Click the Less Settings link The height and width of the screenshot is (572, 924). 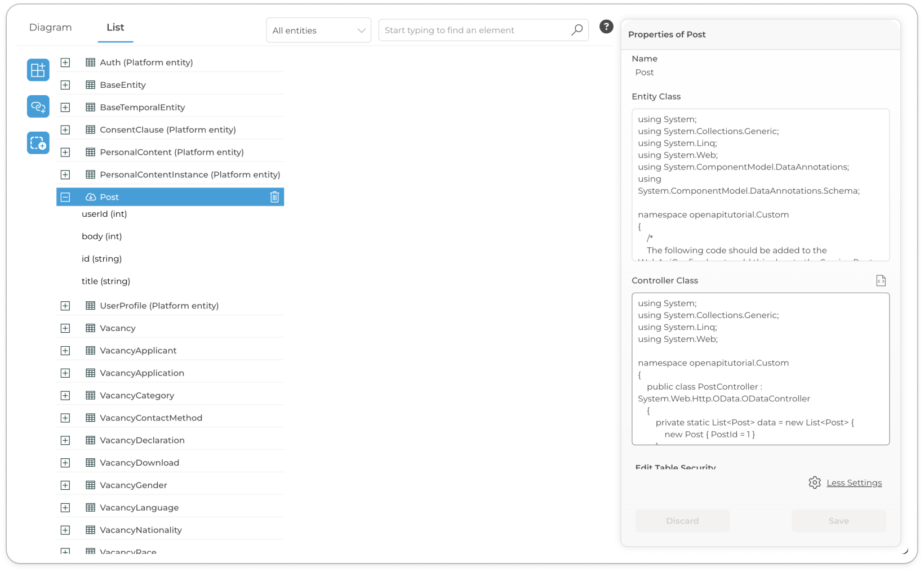pyautogui.click(x=854, y=482)
